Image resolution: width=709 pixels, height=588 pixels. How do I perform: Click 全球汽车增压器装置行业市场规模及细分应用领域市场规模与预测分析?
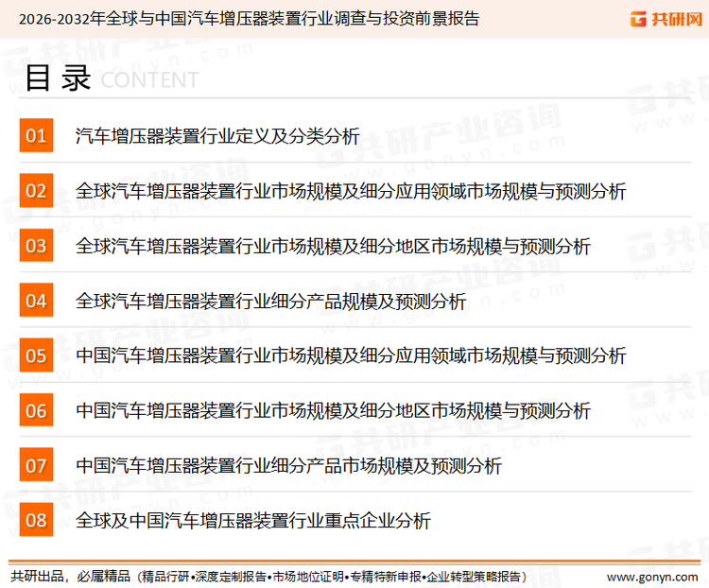pyautogui.click(x=351, y=191)
